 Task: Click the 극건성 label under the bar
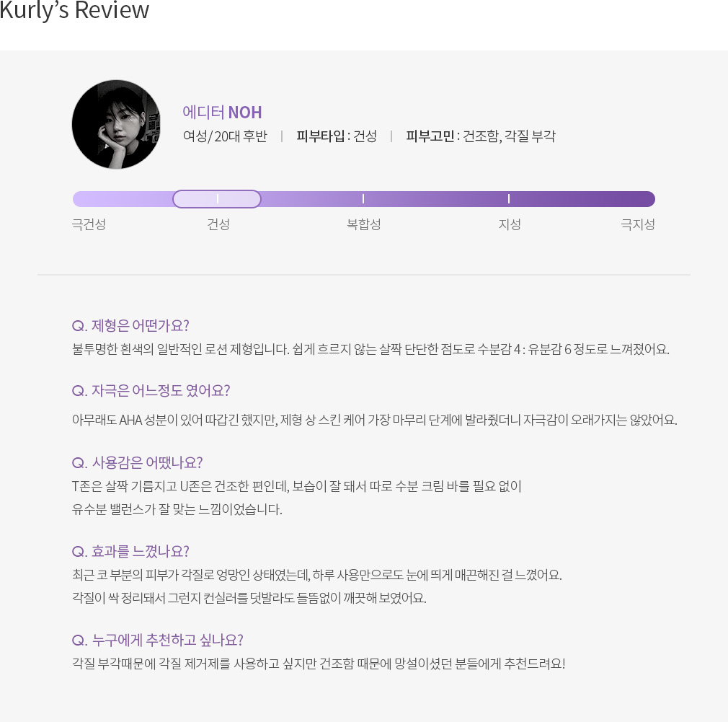(x=89, y=224)
